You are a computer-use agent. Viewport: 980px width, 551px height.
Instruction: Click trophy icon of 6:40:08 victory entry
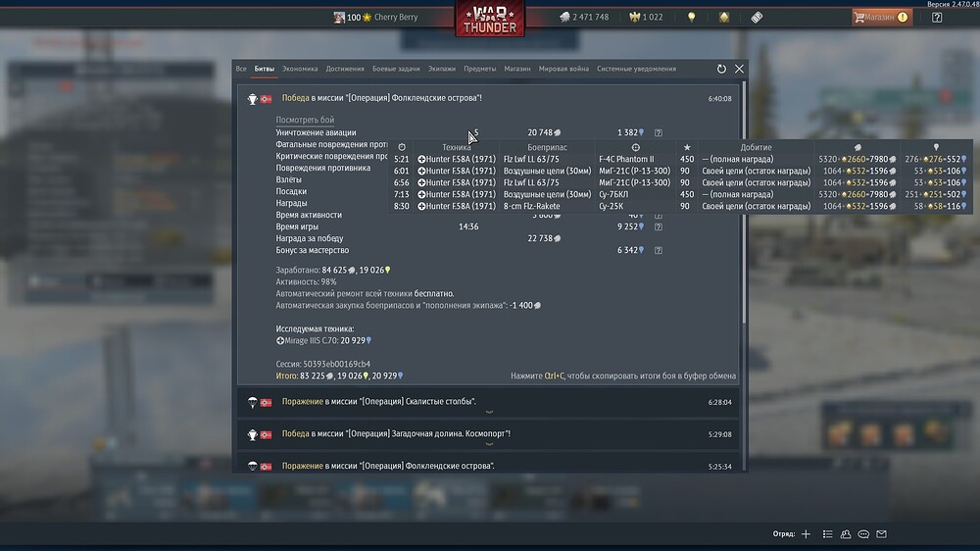(253, 99)
